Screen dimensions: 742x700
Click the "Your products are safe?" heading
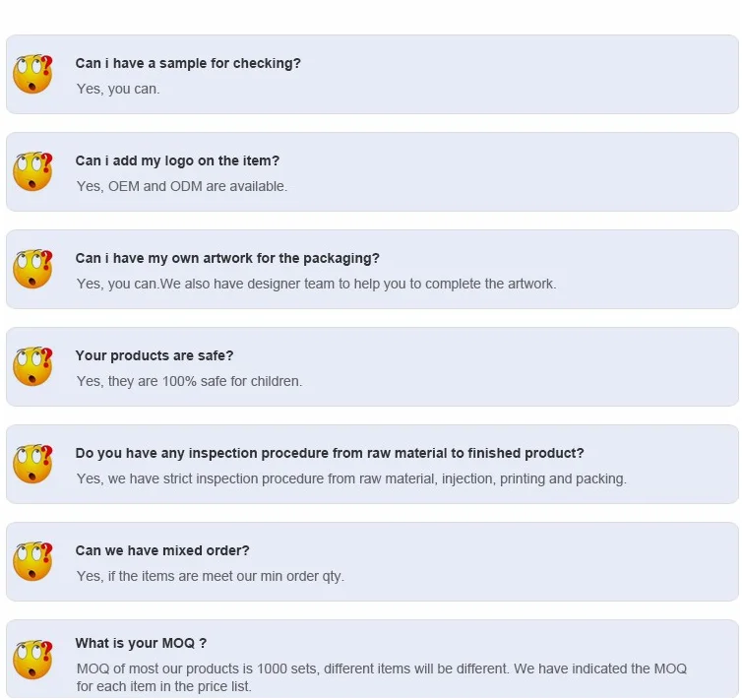point(155,355)
